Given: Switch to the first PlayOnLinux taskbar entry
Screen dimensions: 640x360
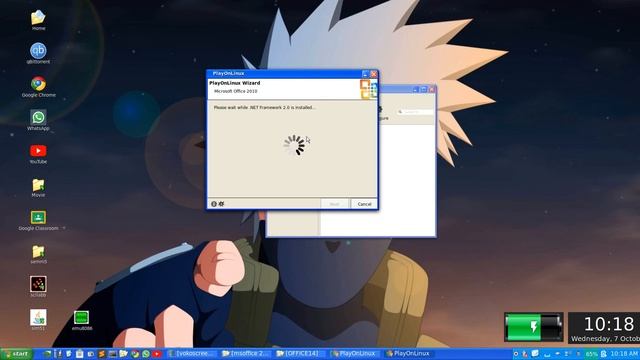Looking at the screenshot, I should pos(356,353).
